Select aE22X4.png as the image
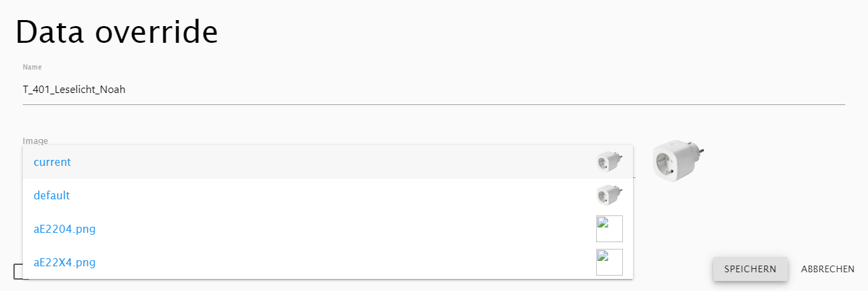This screenshot has width=868, height=291. click(x=64, y=262)
